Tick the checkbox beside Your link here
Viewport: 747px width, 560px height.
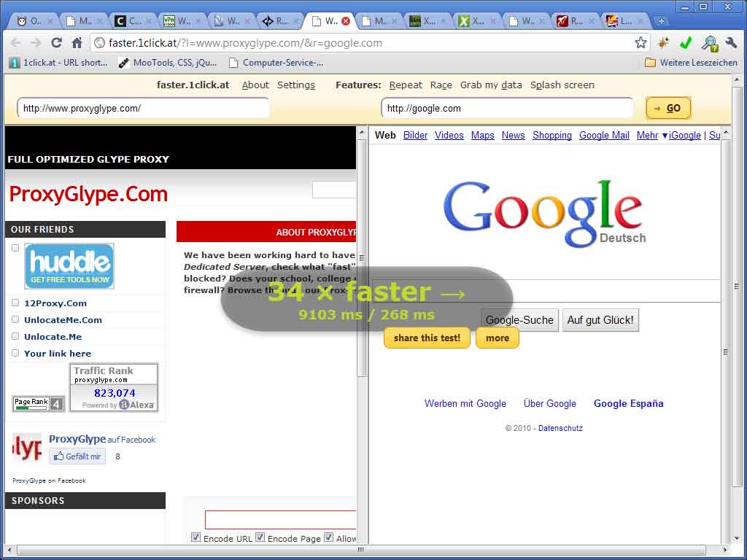click(x=15, y=353)
